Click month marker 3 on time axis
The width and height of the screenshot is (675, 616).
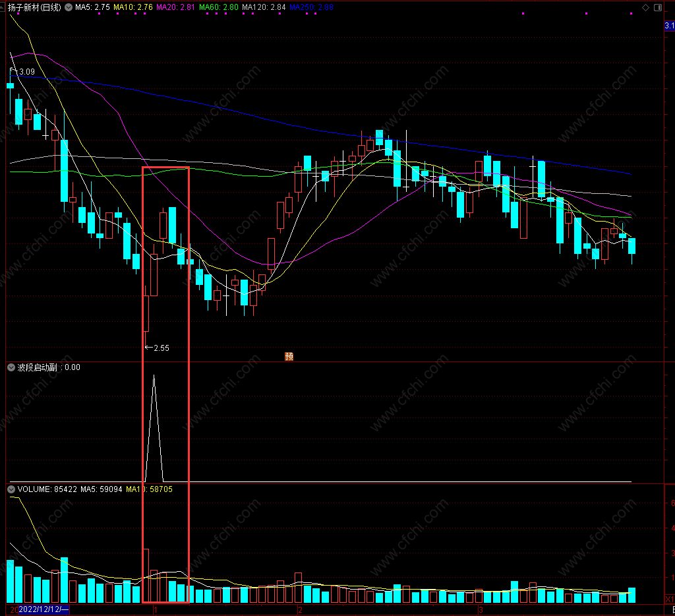point(481,610)
